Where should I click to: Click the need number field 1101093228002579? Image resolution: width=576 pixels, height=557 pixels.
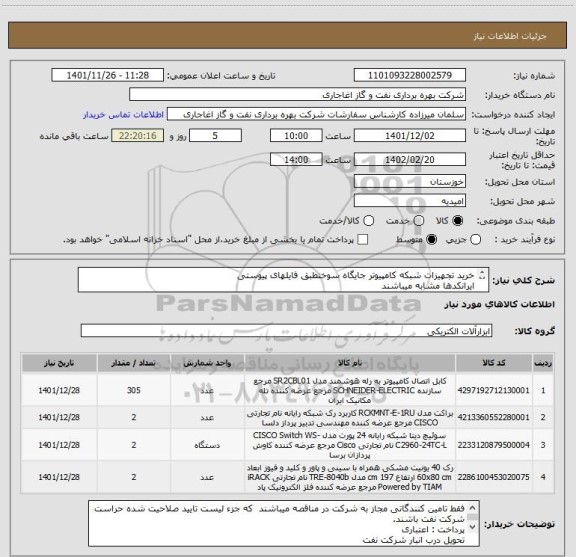pyautogui.click(x=410, y=75)
